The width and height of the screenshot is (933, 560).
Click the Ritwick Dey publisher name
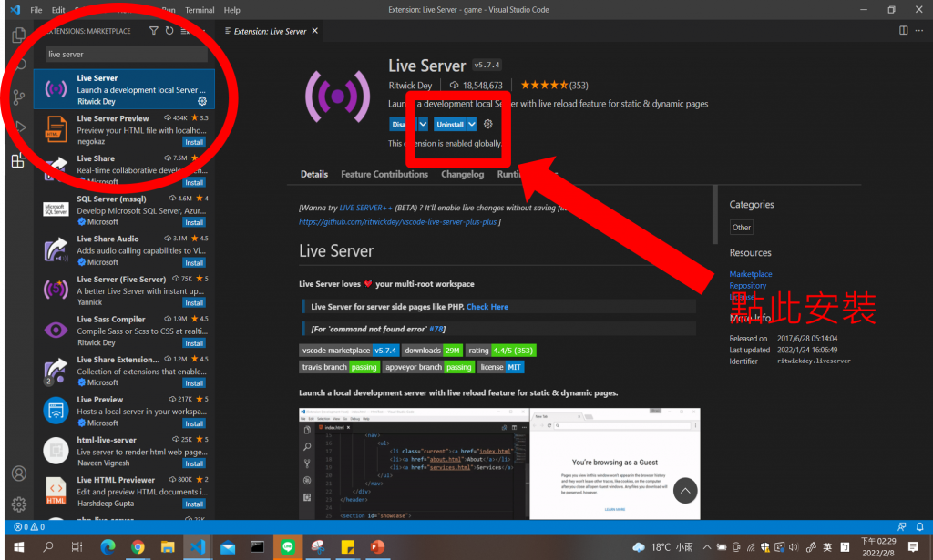[410, 85]
